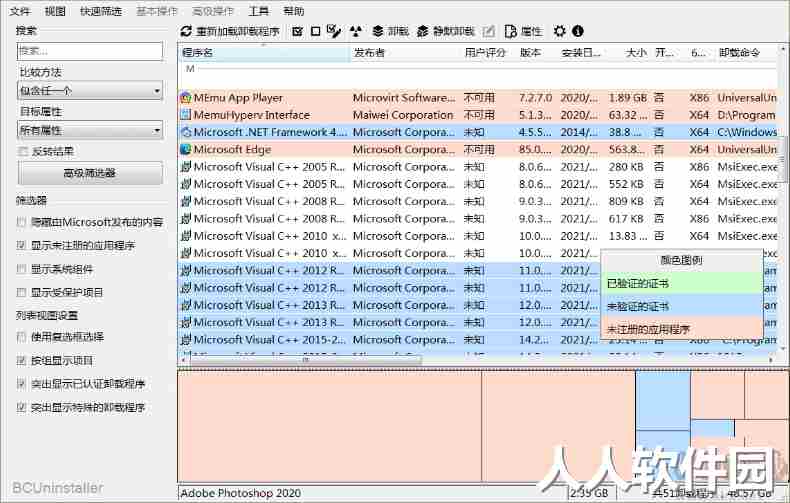Click icon of Visual C++ 2005 280 KB row
790x503 pixels.
click(x=186, y=167)
